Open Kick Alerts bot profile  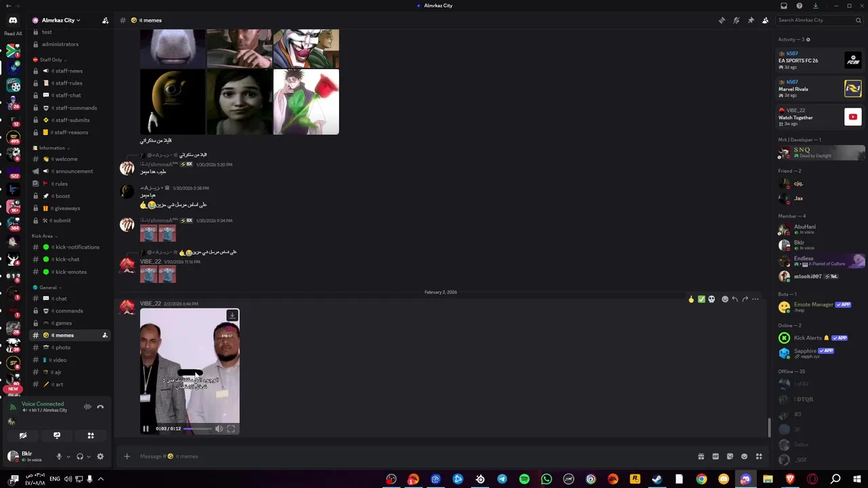821,338
